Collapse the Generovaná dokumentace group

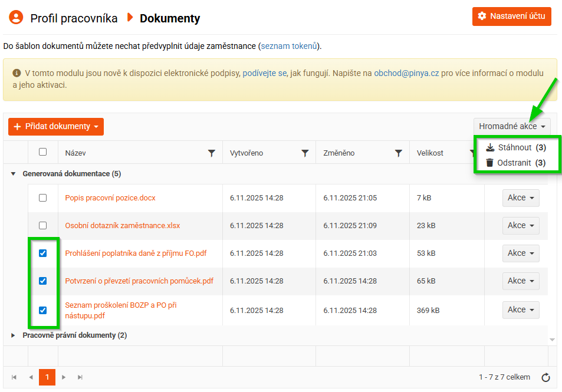14,174
